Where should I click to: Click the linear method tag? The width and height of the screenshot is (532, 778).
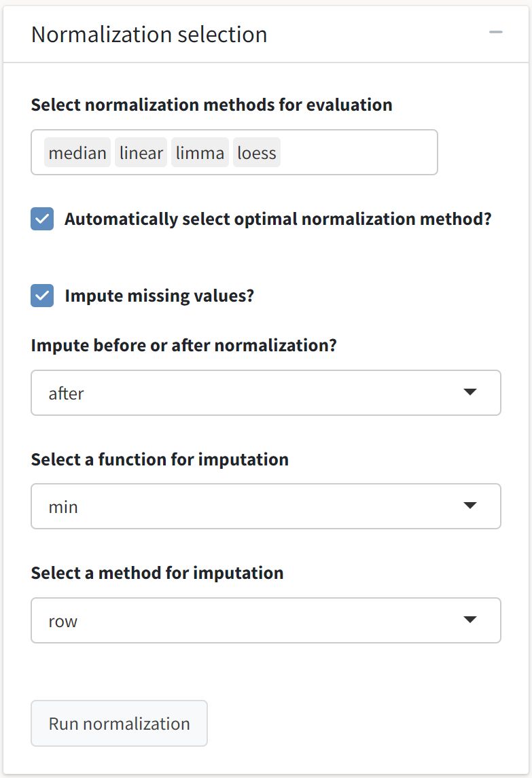141,153
